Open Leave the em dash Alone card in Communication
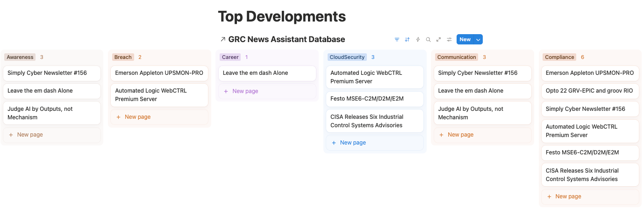Screen dimensions: 644x218 (483, 91)
